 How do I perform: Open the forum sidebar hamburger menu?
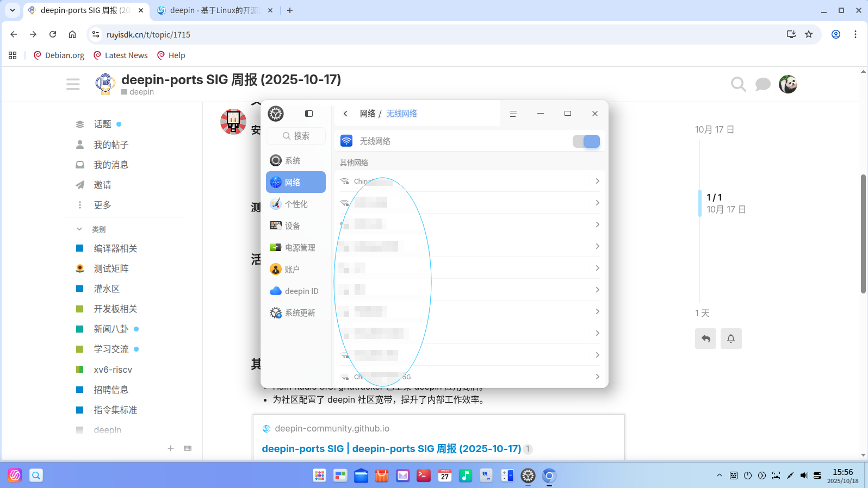pyautogui.click(x=73, y=84)
